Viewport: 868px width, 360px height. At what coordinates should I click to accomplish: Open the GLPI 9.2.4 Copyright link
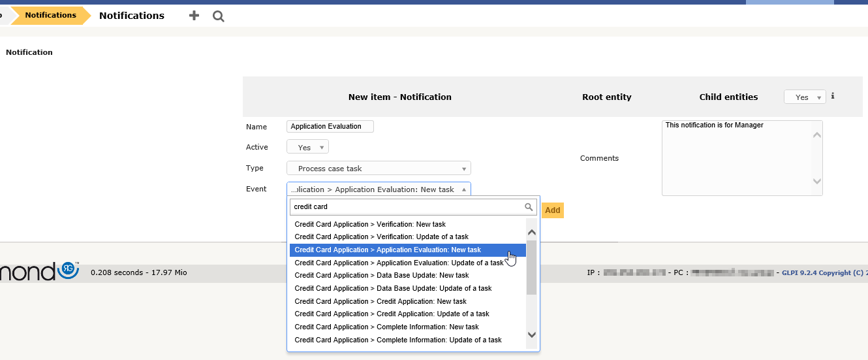[x=824, y=273]
